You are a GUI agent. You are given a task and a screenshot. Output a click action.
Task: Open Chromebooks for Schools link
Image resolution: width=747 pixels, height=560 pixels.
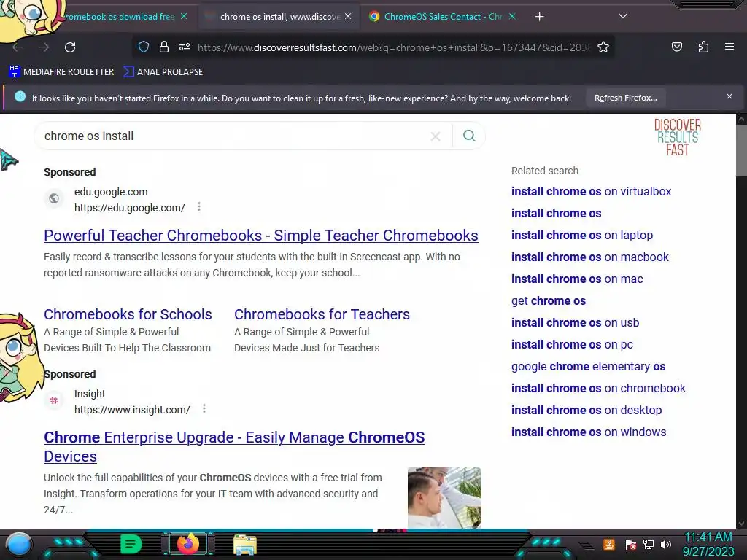(128, 314)
